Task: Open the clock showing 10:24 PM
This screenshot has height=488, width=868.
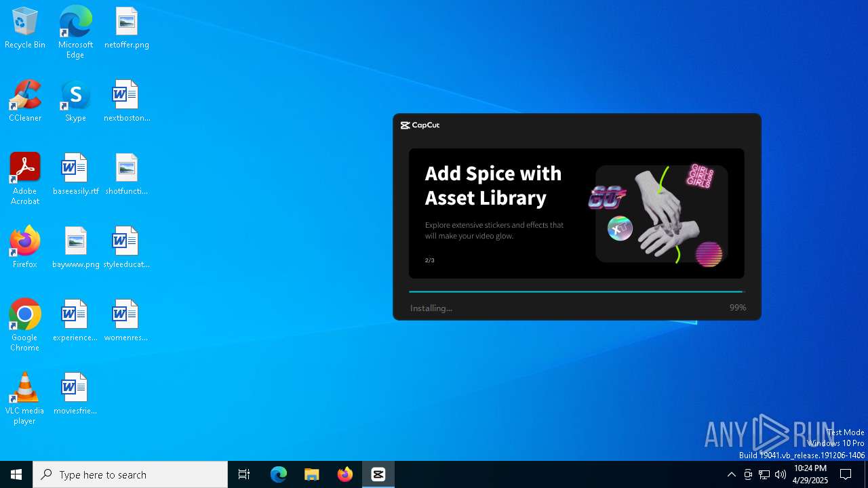Action: [810, 474]
